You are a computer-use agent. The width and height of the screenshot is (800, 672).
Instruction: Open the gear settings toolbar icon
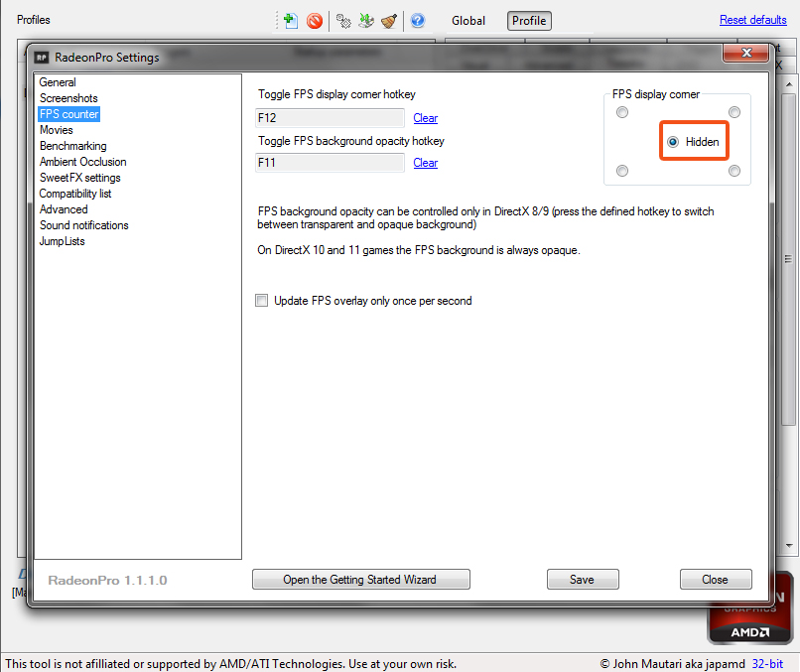pos(343,21)
